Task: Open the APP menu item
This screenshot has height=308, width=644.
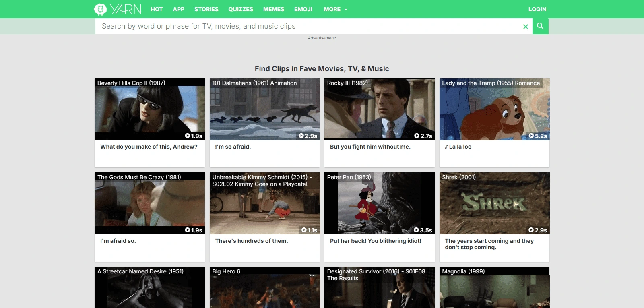Action: pos(179,9)
